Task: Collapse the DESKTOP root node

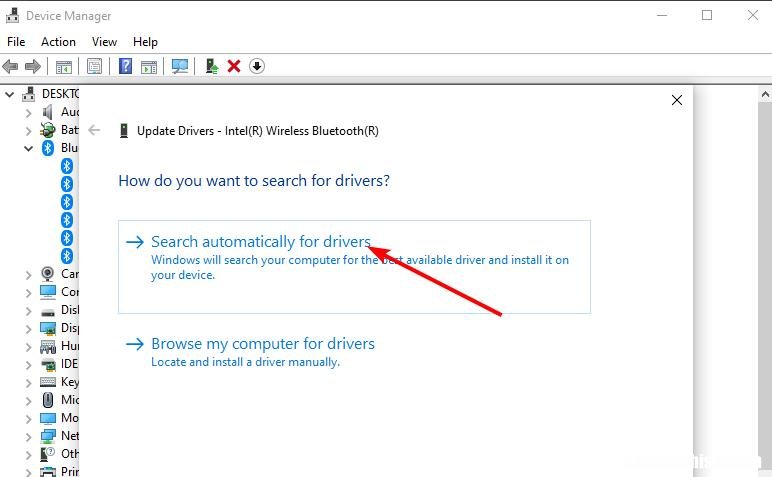Action: click(10, 94)
